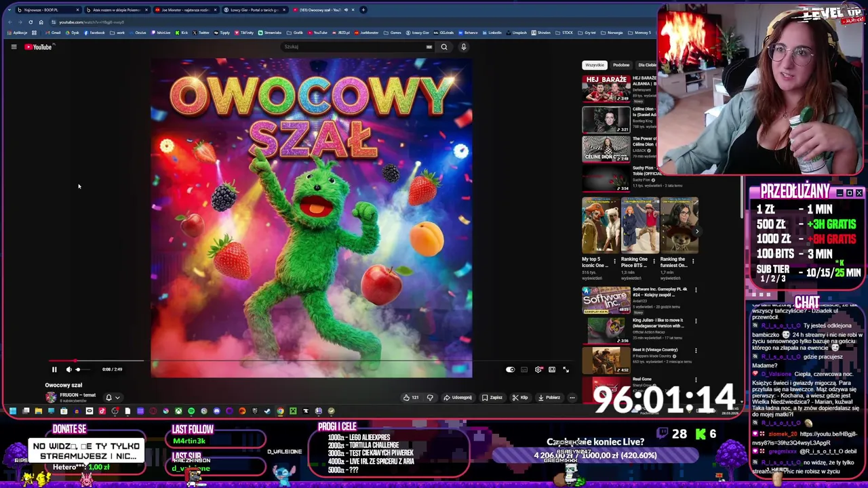This screenshot has width=868, height=488.
Task: Focus the Szukaj search field
Action: coord(353,47)
